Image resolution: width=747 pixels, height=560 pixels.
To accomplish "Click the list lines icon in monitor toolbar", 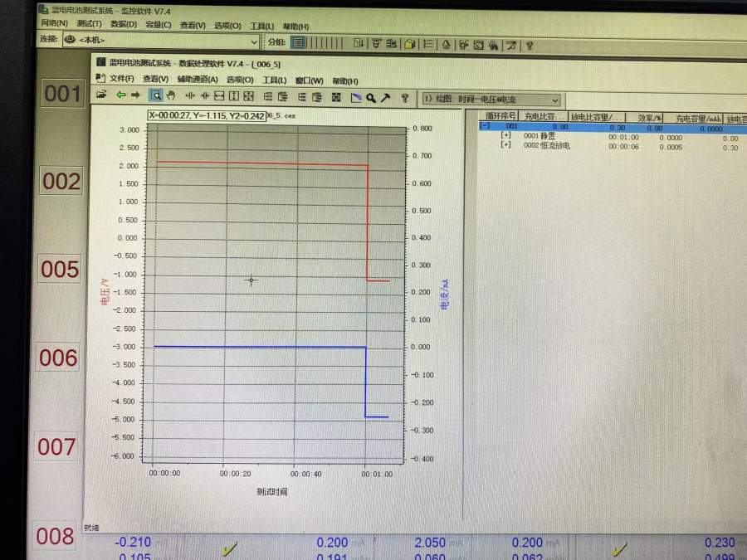I will point(428,44).
